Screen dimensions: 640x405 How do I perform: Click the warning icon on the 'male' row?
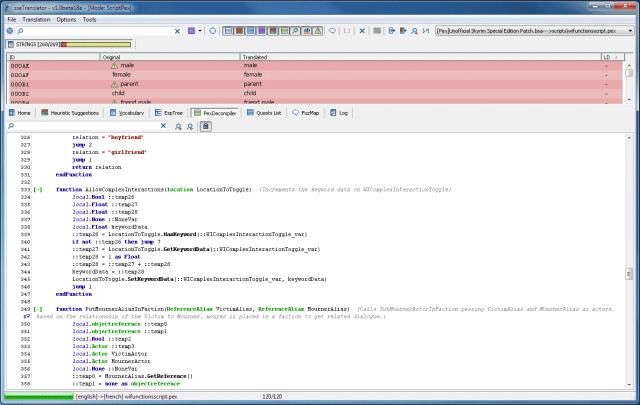coord(114,65)
